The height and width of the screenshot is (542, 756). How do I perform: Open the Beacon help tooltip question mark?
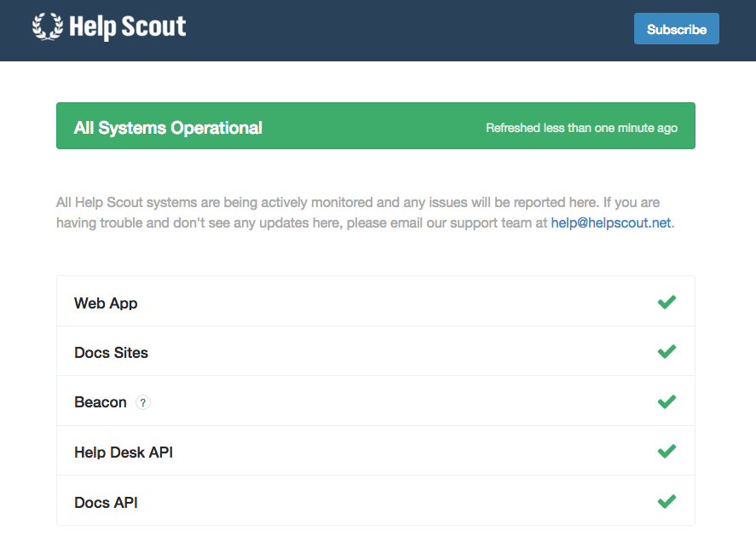click(142, 401)
